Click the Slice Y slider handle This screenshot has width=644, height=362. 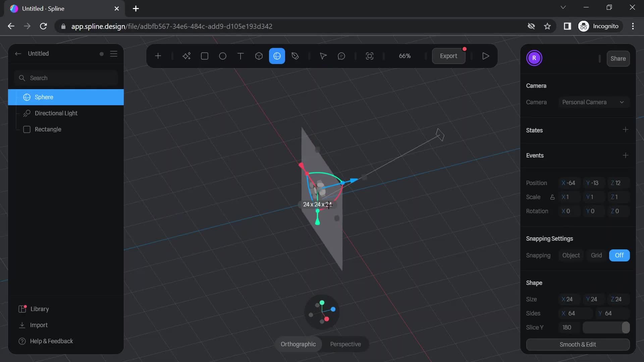[626, 327]
